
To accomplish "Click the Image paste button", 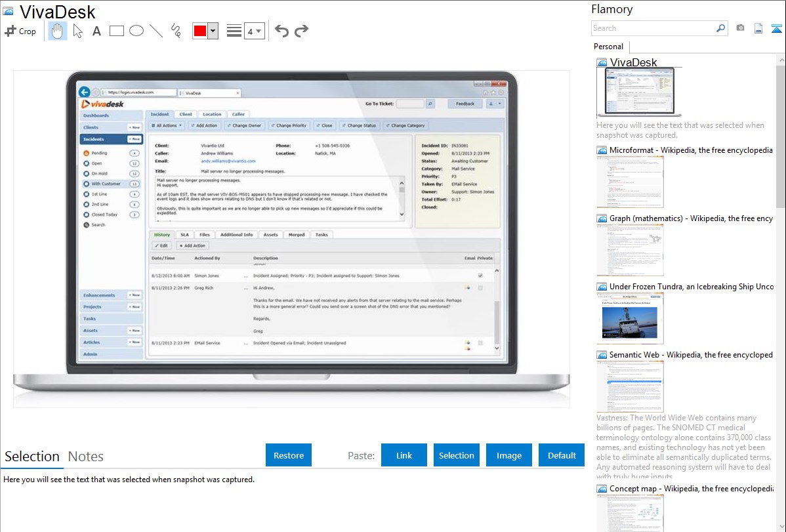I will point(508,455).
